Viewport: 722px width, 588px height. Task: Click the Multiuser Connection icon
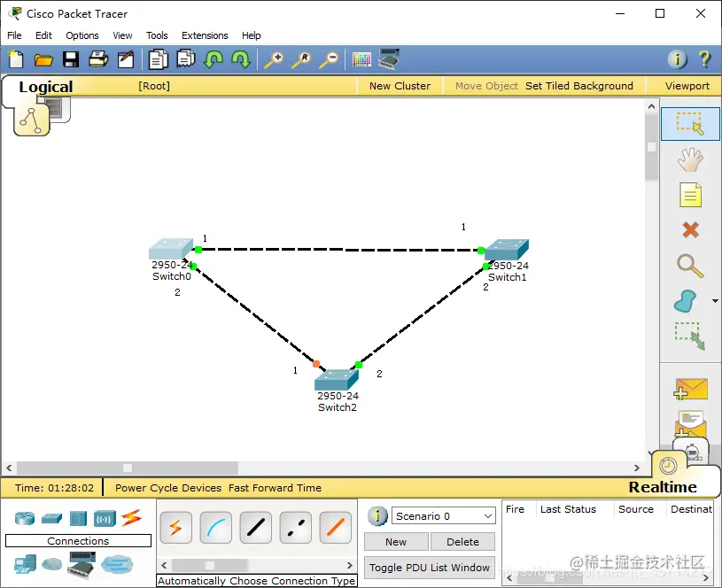click(x=117, y=564)
